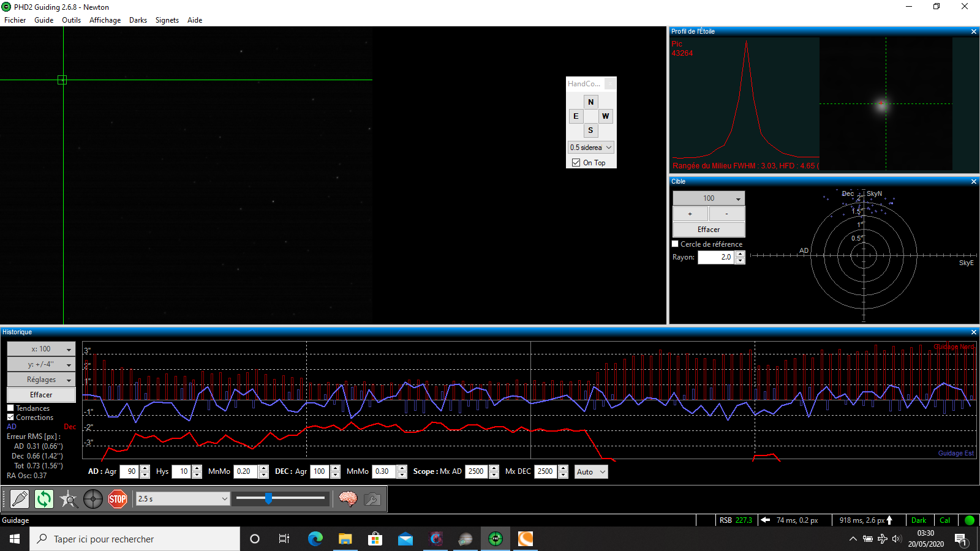This screenshot has height=551, width=980.
Task: Click the N button in hand controller
Action: tap(590, 102)
